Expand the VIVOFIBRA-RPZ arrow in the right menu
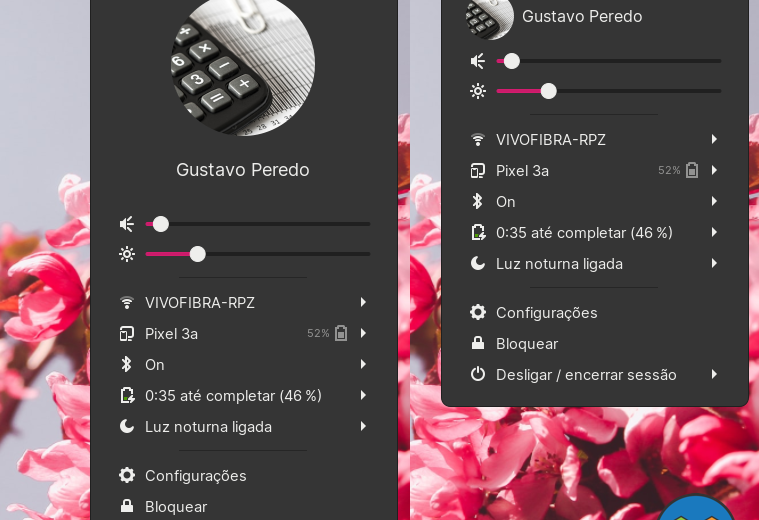The width and height of the screenshot is (759, 520). point(714,139)
